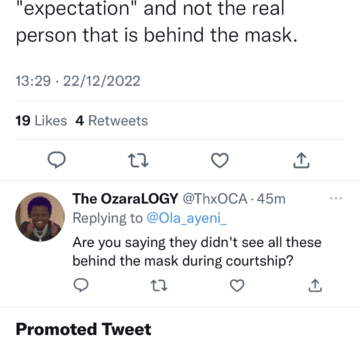The height and width of the screenshot is (360, 360).
Task: Like the main tweet with heart icon
Action: pyautogui.click(x=220, y=161)
